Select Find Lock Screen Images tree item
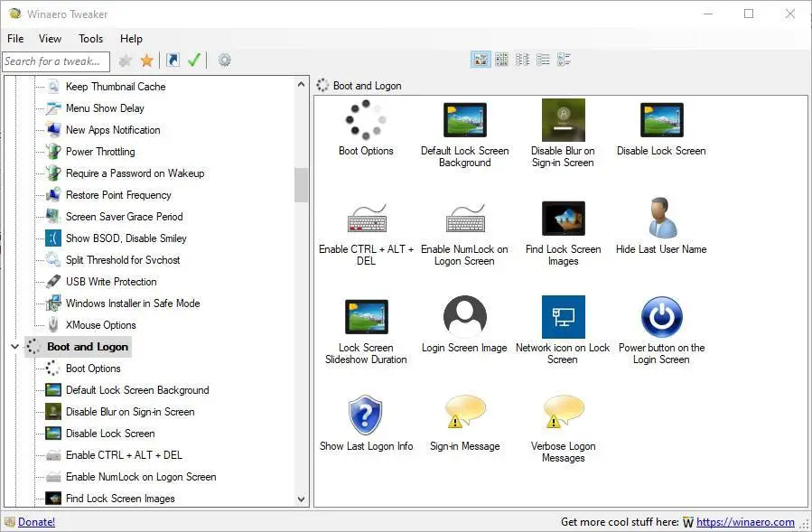Viewport: 812px width, 532px height. [120, 499]
